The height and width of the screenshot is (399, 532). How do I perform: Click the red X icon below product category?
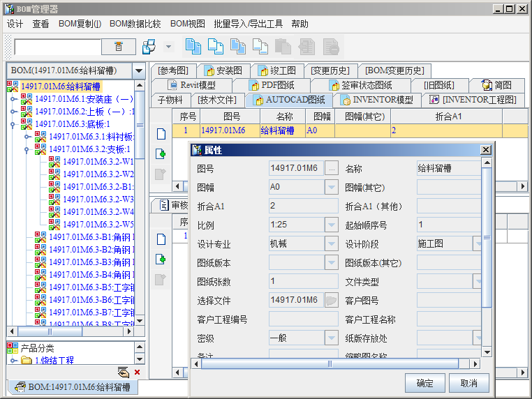coord(137,372)
